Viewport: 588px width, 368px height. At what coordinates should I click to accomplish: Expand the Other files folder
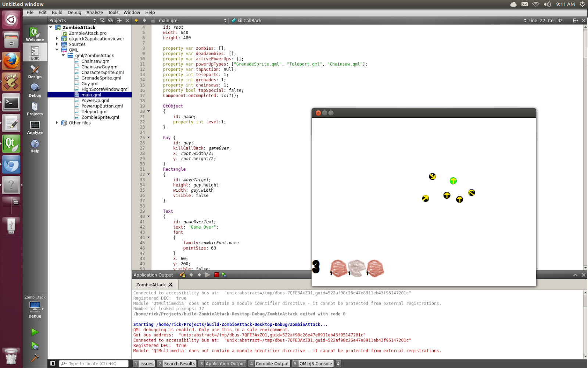(56, 123)
